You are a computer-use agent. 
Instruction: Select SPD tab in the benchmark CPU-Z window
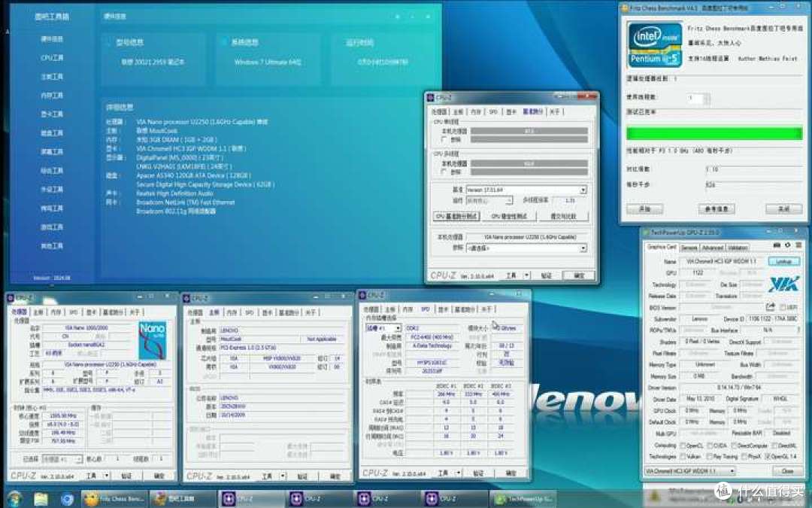pyautogui.click(x=493, y=111)
